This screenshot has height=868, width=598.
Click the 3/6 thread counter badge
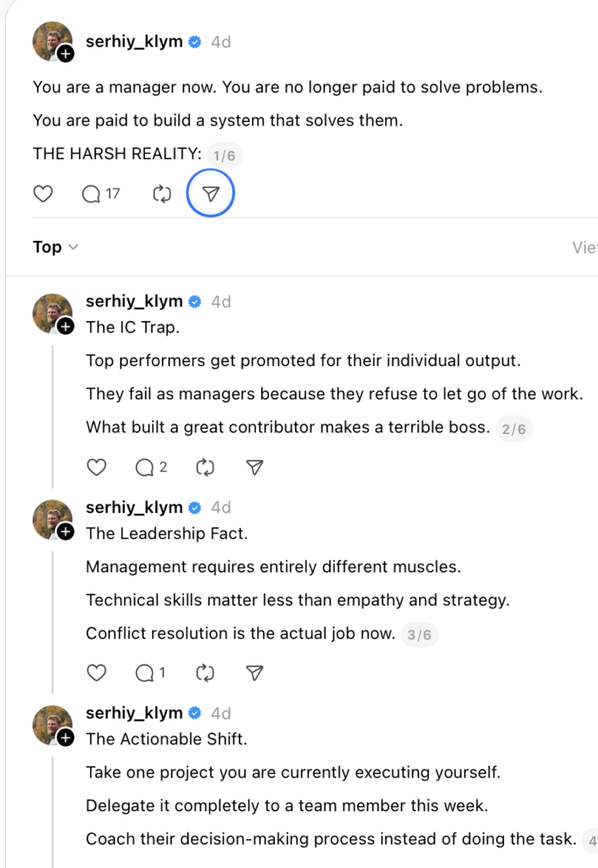point(419,635)
